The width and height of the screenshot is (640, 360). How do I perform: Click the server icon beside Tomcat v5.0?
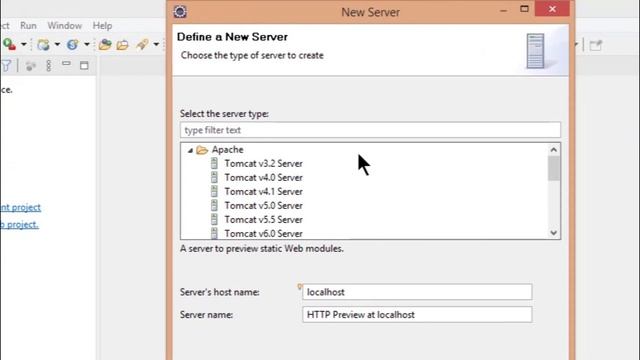click(214, 205)
